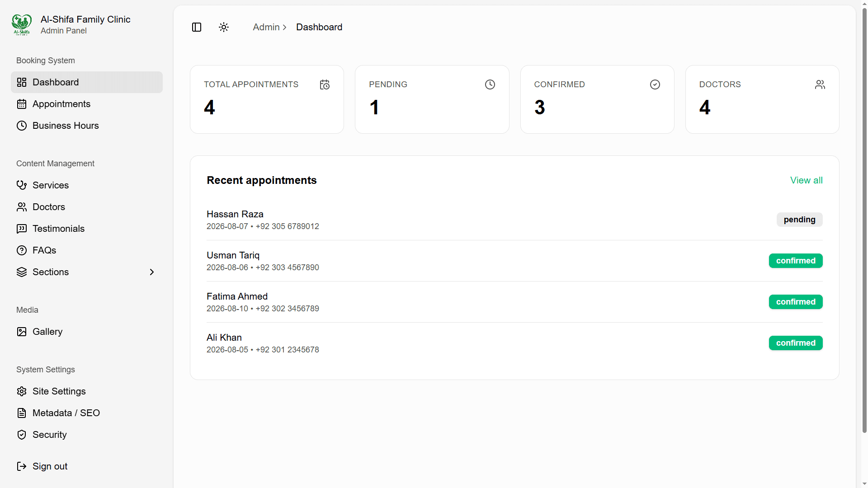Screen dimensions: 868x488
Task: Open the Appointments menu label
Action: 61,104
